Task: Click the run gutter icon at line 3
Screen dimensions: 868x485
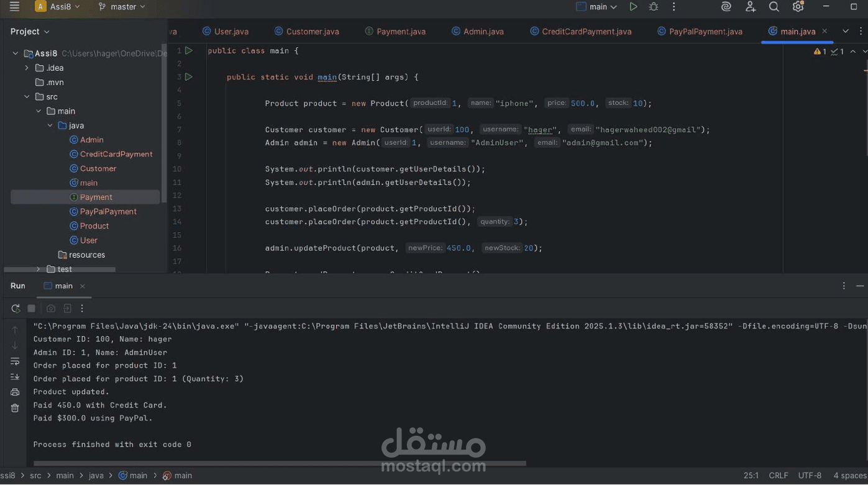Action: [189, 77]
